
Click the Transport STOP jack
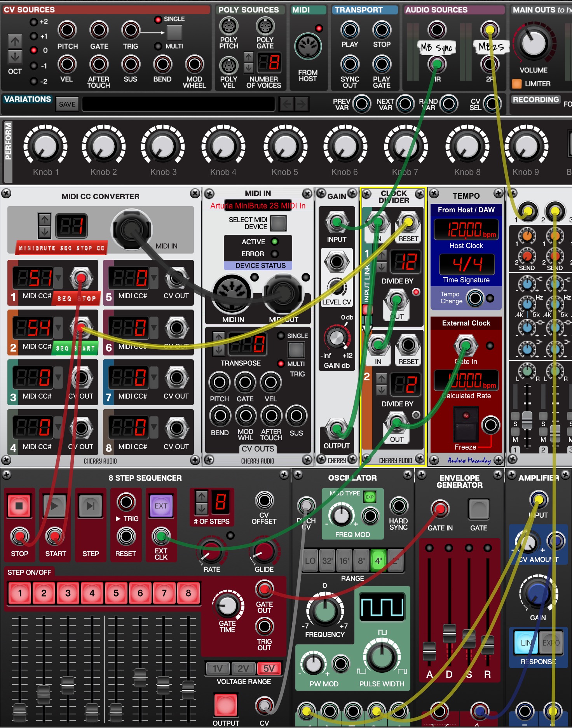382,30
